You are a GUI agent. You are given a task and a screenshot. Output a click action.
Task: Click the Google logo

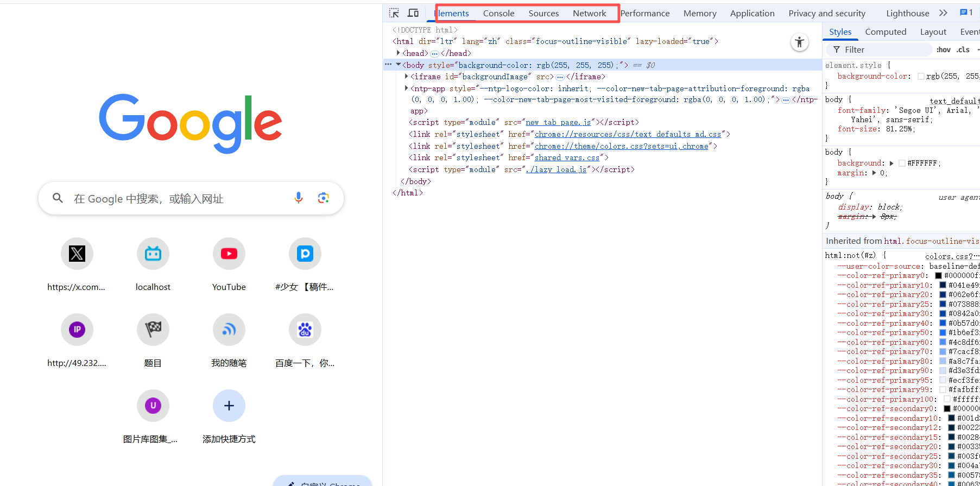tap(191, 123)
